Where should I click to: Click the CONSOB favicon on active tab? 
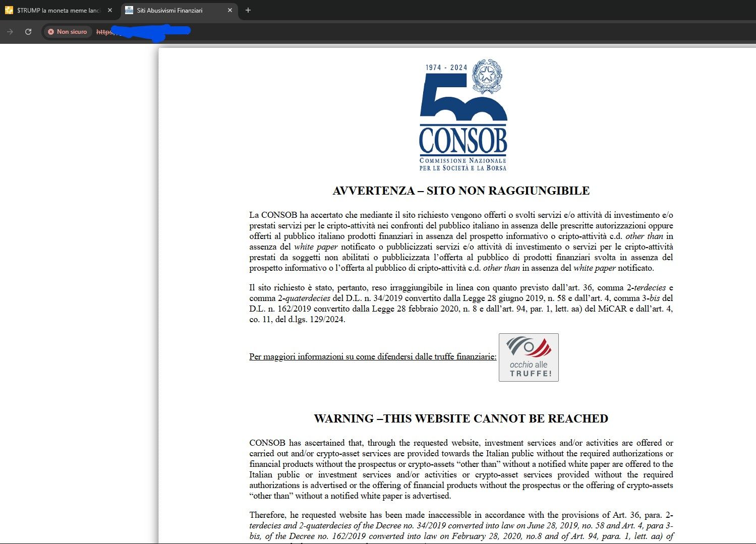click(129, 10)
